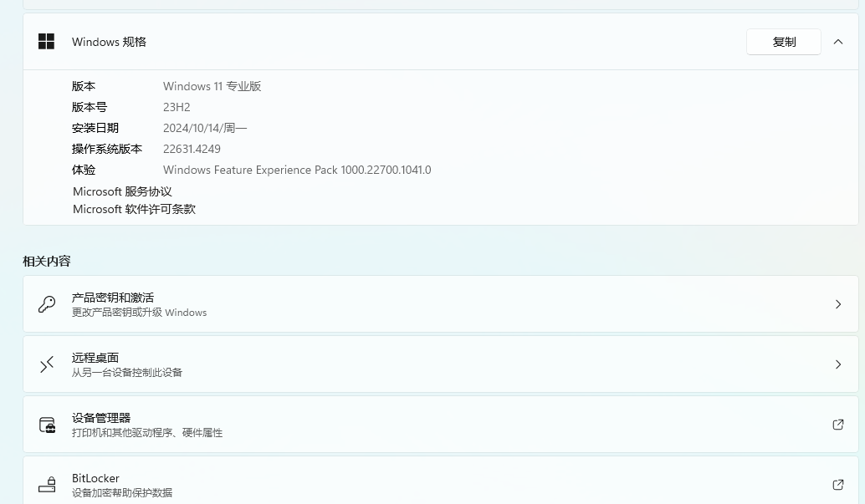Image resolution: width=865 pixels, height=504 pixels.
Task: Open 设备管理器 via its external link icon
Action: 838,425
